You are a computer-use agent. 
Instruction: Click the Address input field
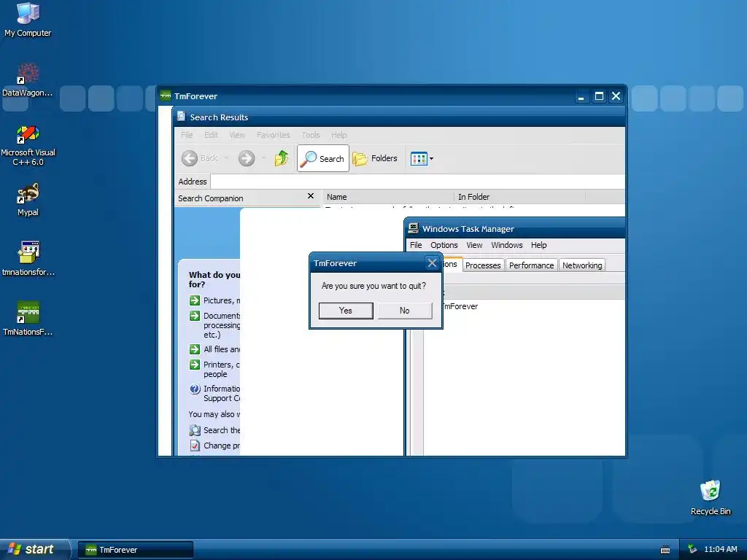point(417,182)
